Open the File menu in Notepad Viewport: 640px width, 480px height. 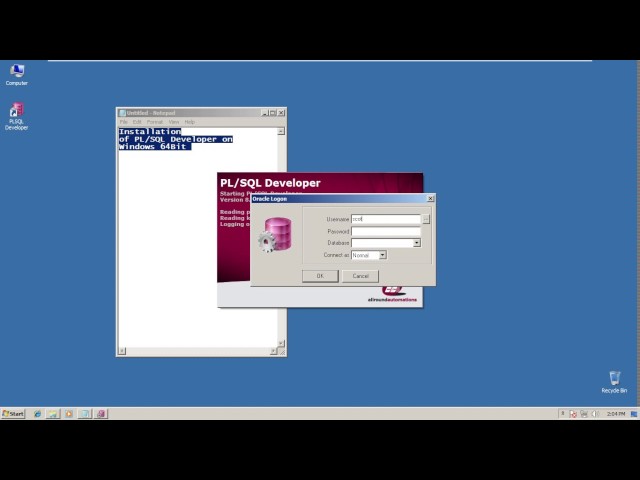click(124, 122)
